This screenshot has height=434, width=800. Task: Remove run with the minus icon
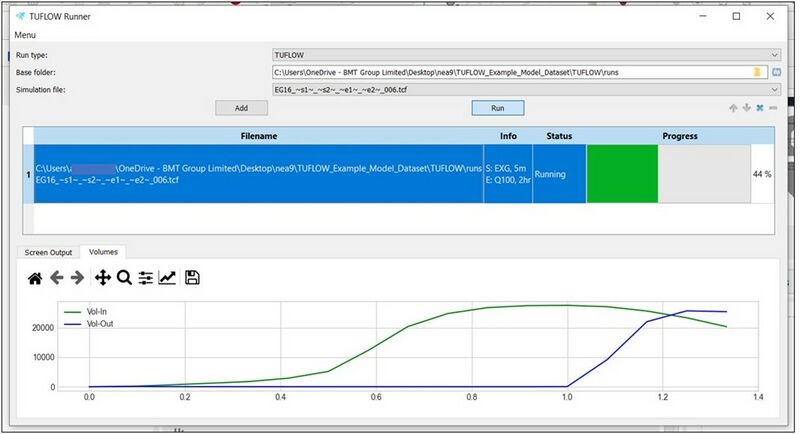point(773,107)
